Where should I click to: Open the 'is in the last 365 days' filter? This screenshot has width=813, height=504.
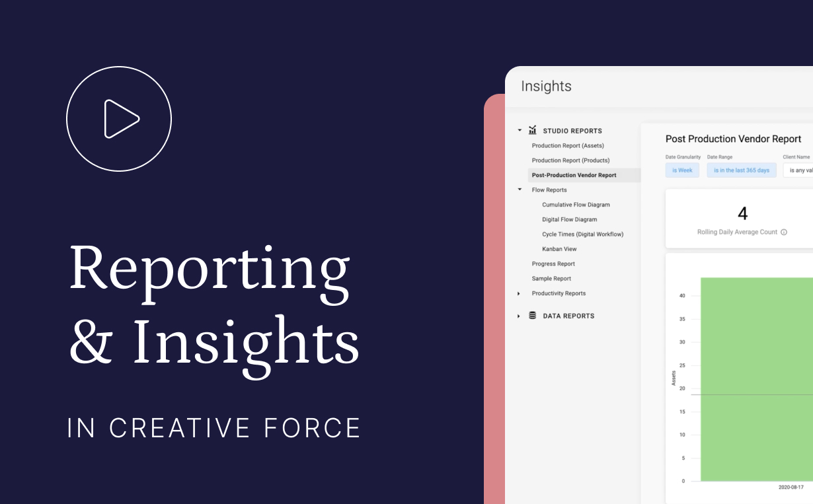coord(741,170)
